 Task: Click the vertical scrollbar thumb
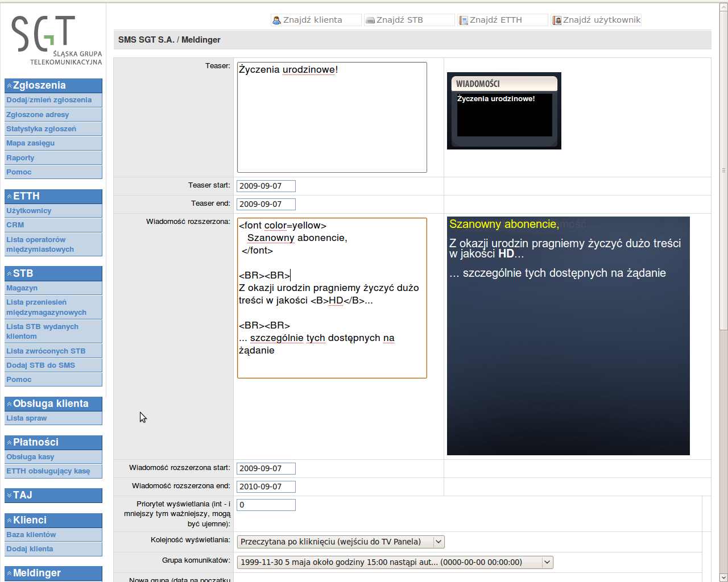click(x=723, y=171)
